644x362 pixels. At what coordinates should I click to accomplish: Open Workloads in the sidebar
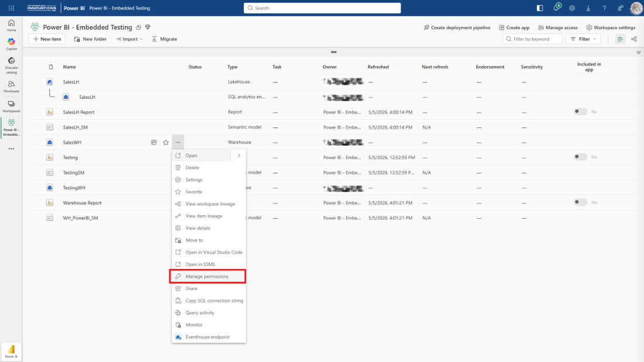(x=11, y=87)
